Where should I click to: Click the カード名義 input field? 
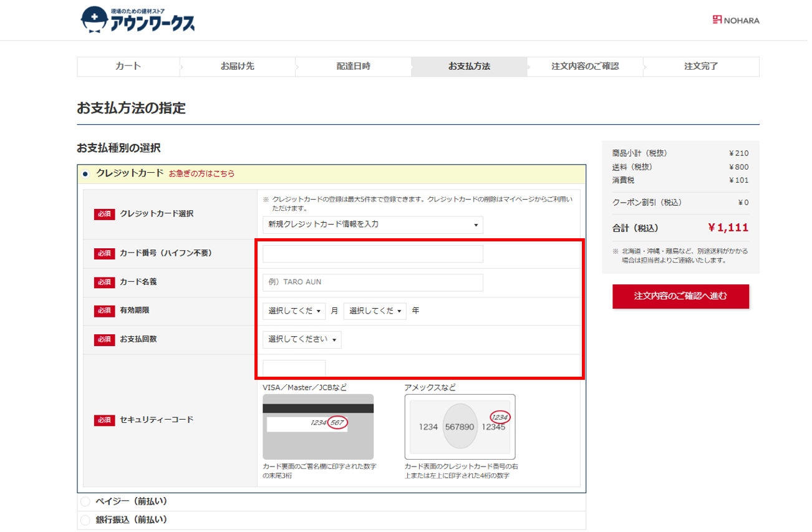pyautogui.click(x=372, y=282)
